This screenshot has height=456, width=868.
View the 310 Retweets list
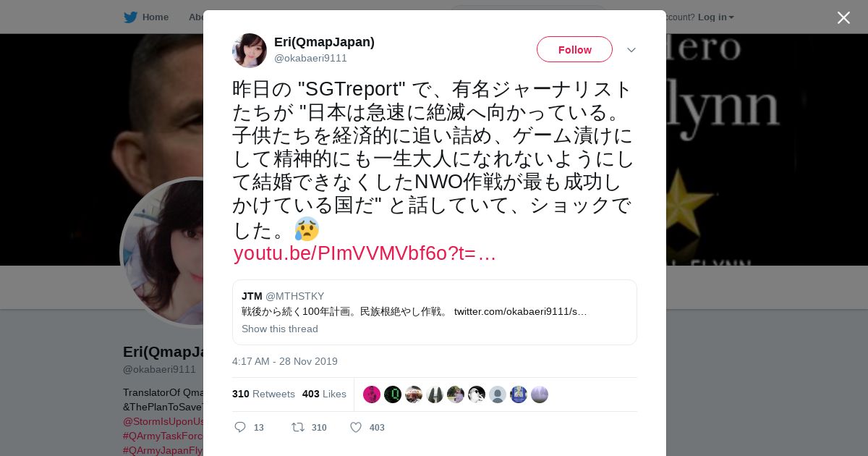click(x=263, y=394)
